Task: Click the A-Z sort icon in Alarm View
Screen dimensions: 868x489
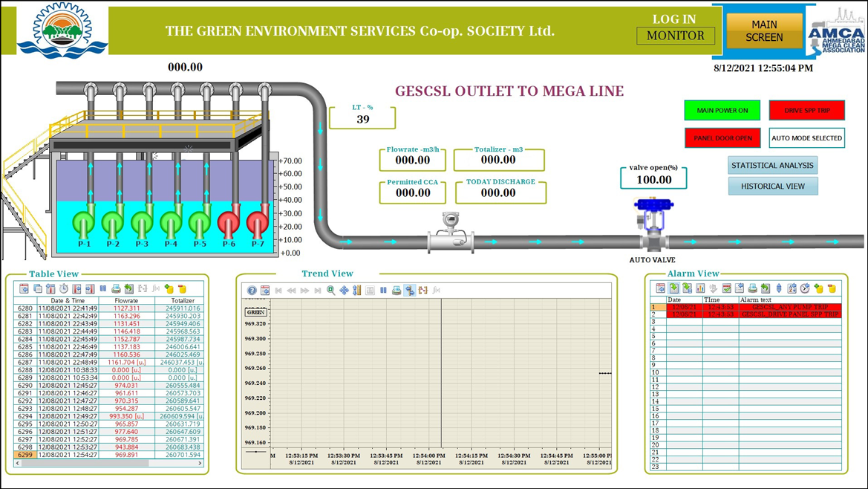Action: point(792,288)
